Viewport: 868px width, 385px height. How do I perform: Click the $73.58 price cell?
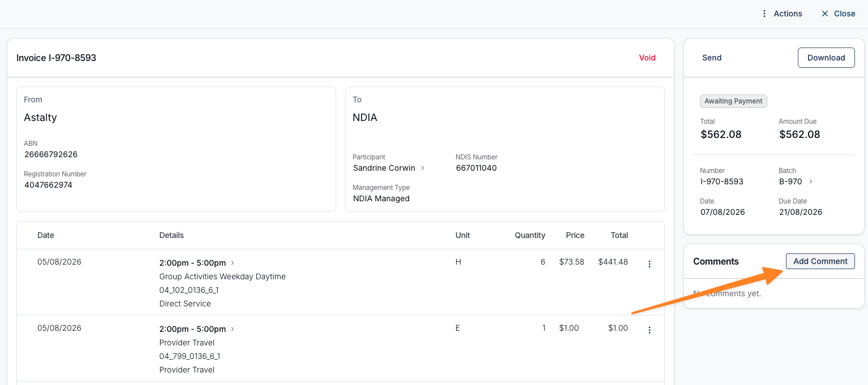pyautogui.click(x=571, y=262)
